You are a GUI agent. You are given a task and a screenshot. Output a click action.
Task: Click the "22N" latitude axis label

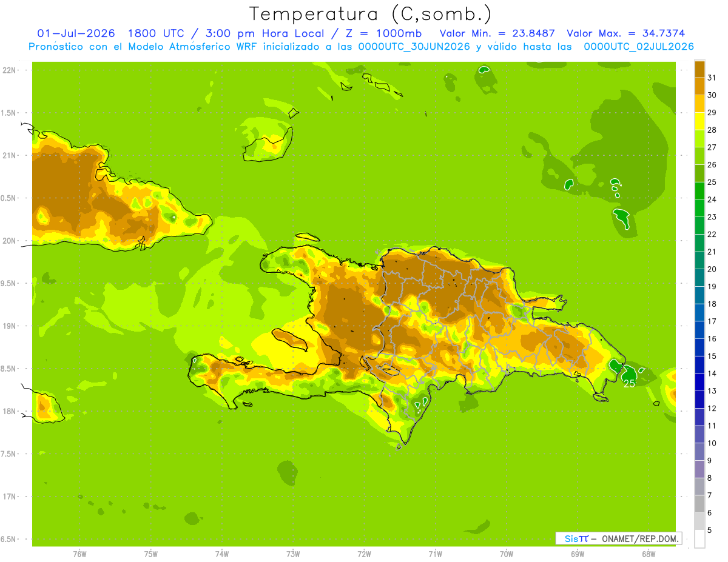[8, 70]
